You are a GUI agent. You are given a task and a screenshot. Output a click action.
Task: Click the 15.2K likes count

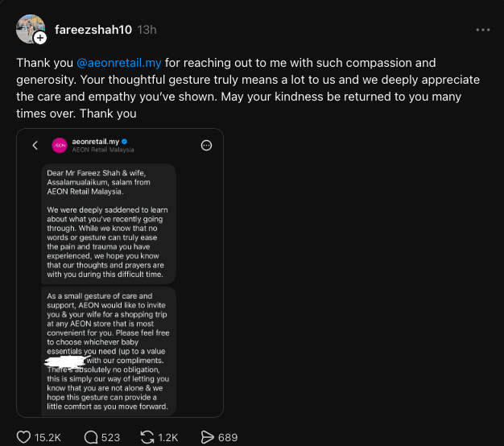pyautogui.click(x=48, y=437)
